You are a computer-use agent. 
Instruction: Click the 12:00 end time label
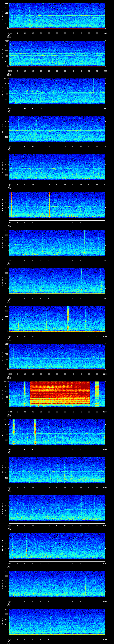click(105, 412)
